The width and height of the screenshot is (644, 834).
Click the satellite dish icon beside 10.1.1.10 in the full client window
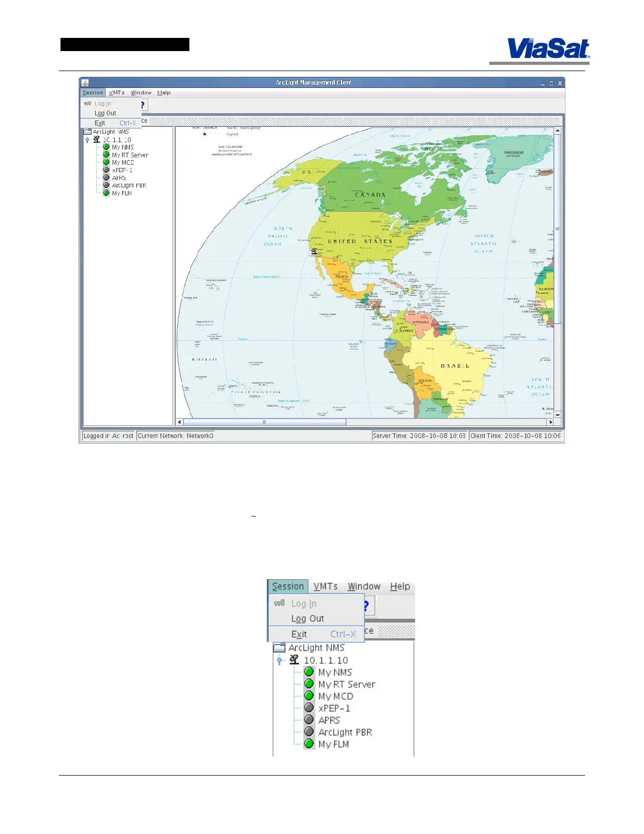pyautogui.click(x=96, y=140)
